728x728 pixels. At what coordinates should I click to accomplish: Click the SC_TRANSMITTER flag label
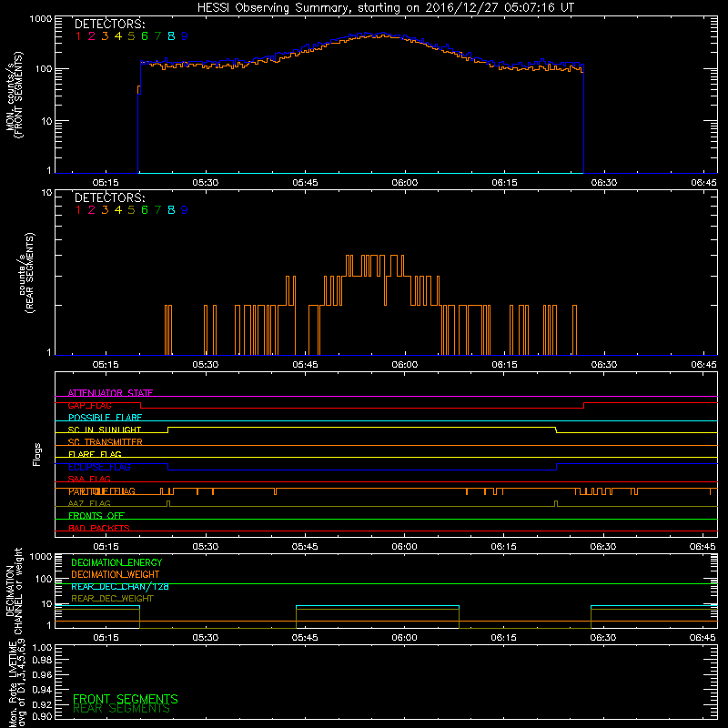pyautogui.click(x=105, y=442)
